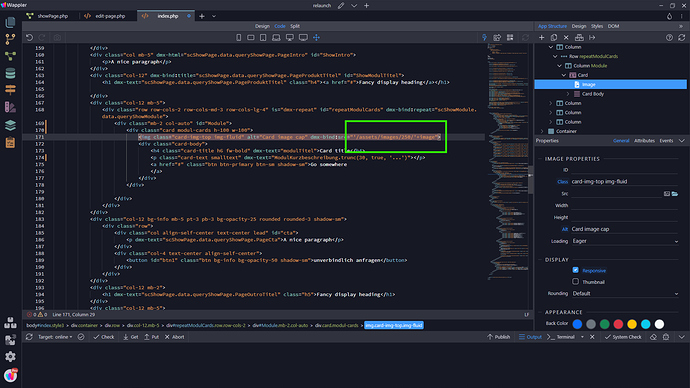Refresh the App Structure tree
Image resolution: width=690 pixels, height=388 pixels.
682,38
